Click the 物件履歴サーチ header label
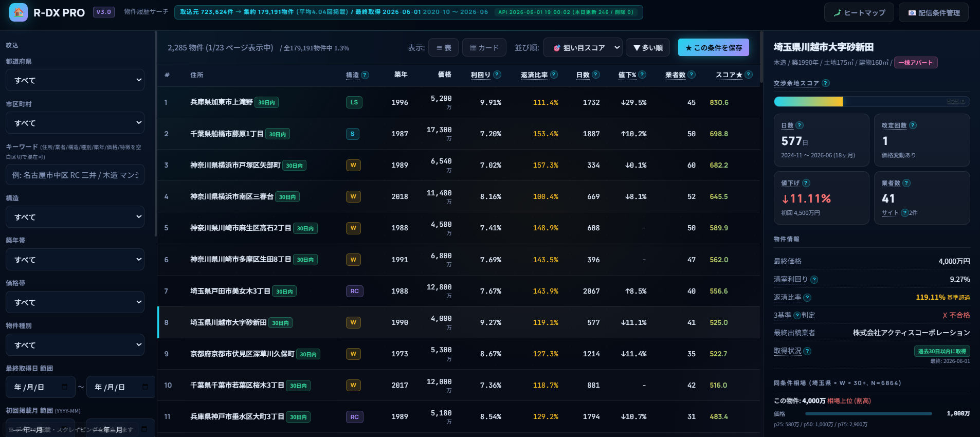Viewport: 980px width, 437px height. 146,12
